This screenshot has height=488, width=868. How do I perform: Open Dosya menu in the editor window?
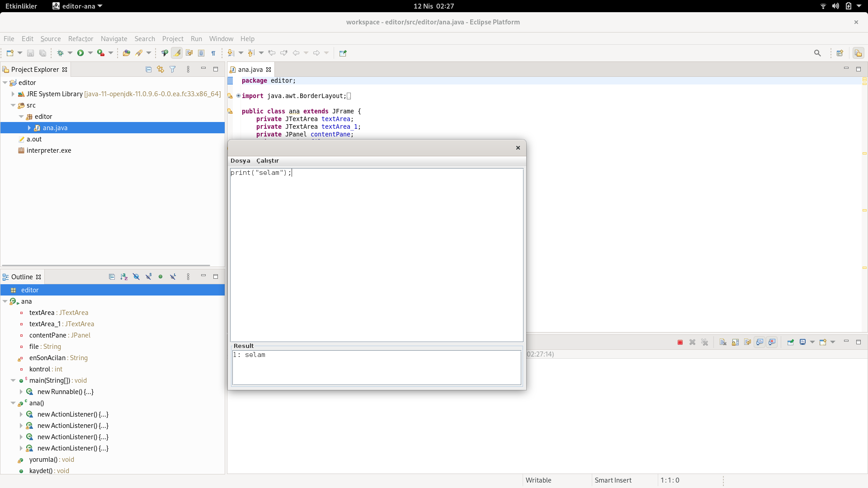(240, 161)
